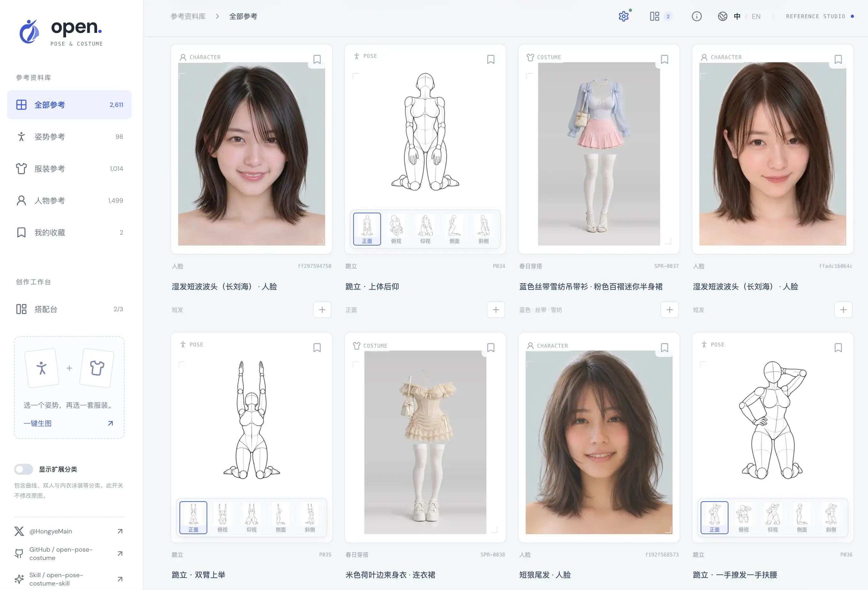The width and height of the screenshot is (868, 590).
Task: Open Skill open-pose-costume-skill link
Action: click(x=69, y=579)
